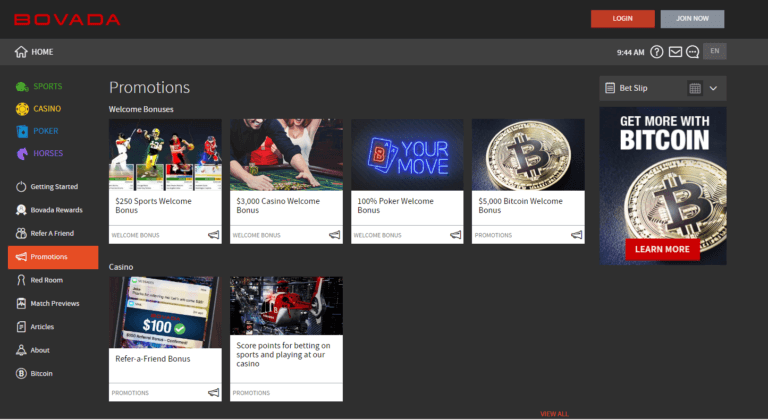Open the Poker menu item
This screenshot has width=768, height=420.
click(46, 131)
